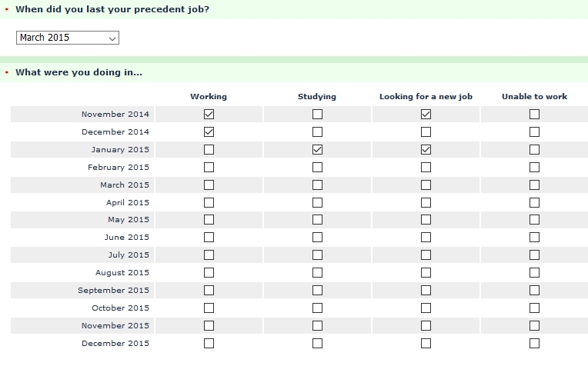
Task: Uncheck Working for December 2014
Action: (x=209, y=131)
